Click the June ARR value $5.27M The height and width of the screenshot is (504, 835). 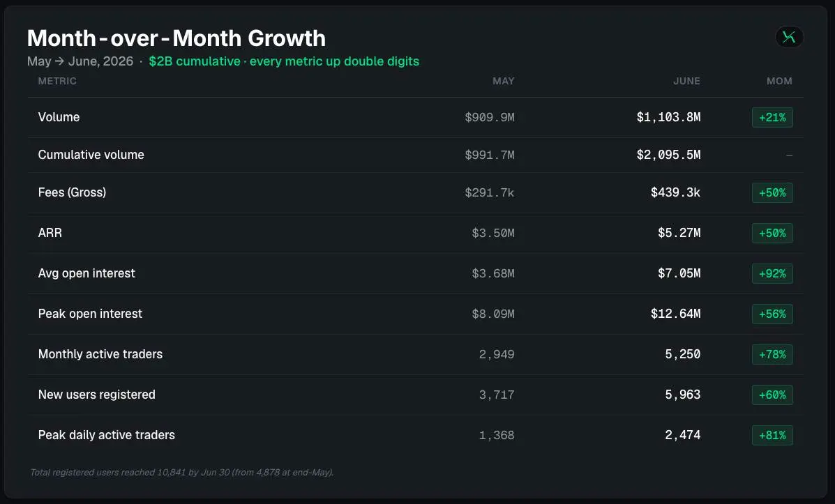coord(679,233)
